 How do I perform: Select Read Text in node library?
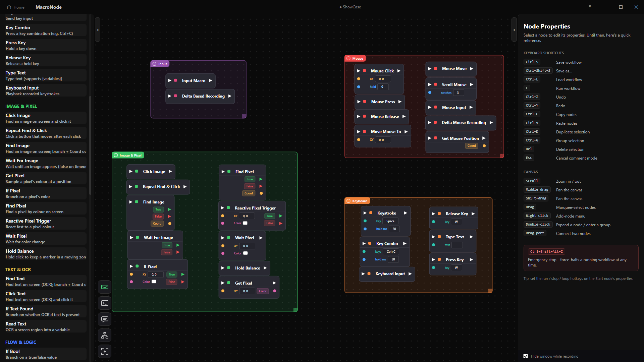coord(45,326)
